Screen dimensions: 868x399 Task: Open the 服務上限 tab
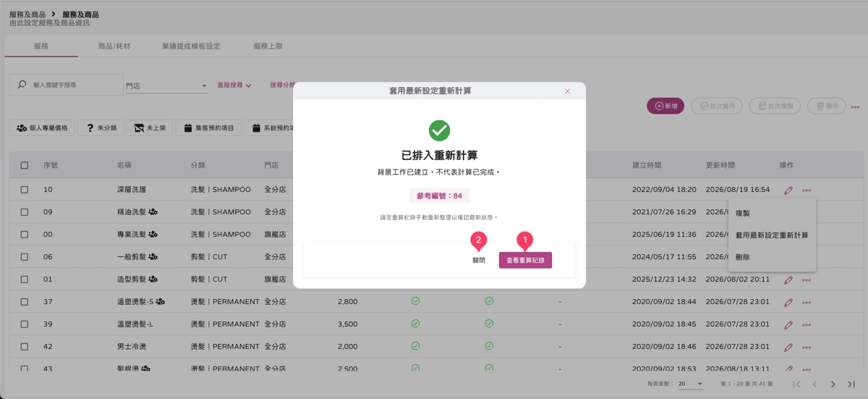[x=268, y=46]
